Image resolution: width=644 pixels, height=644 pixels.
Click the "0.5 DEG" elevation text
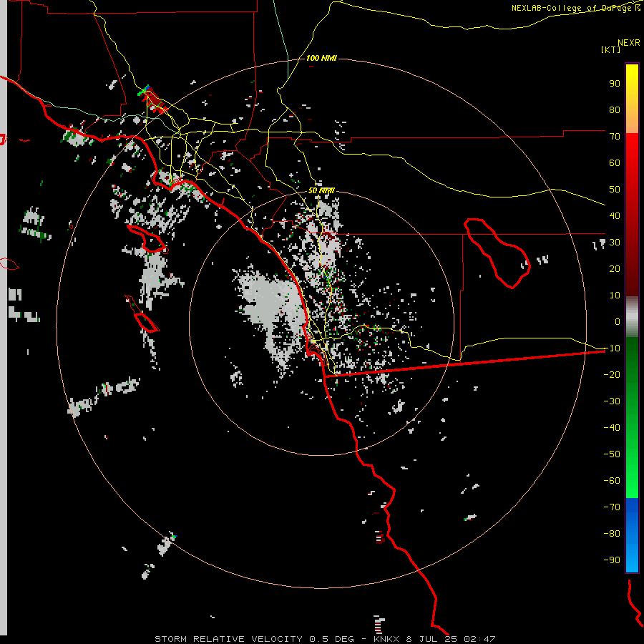[x=331, y=639]
